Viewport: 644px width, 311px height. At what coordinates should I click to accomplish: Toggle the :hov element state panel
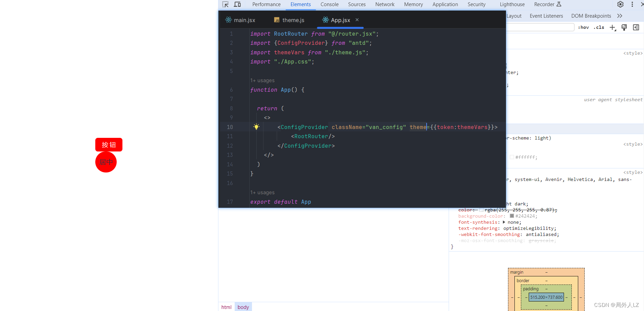[x=583, y=28]
